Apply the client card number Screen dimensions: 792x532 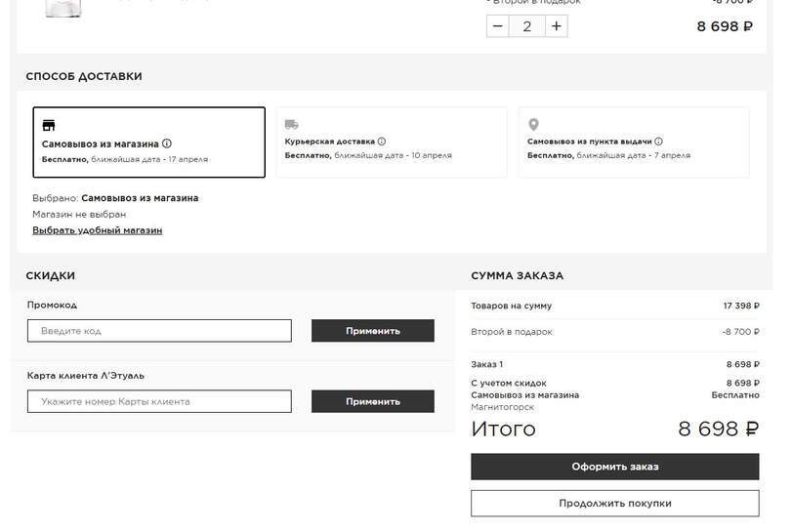click(x=372, y=401)
